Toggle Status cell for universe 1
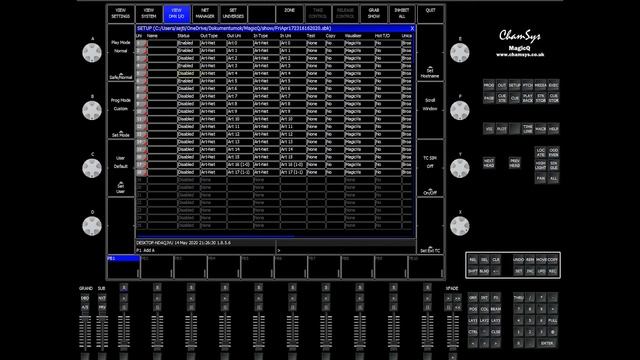Image resolution: width=640 pixels, height=360 pixels. pos(188,43)
